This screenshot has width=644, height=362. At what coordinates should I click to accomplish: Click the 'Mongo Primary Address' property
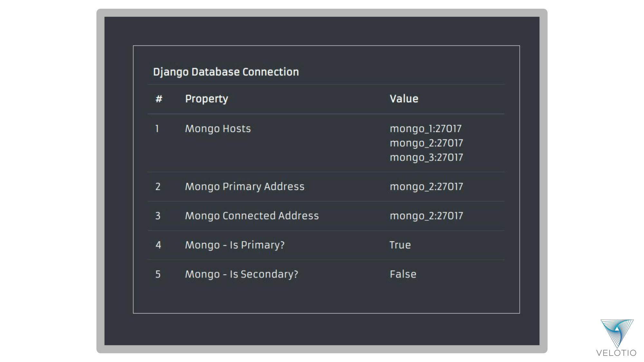click(245, 187)
